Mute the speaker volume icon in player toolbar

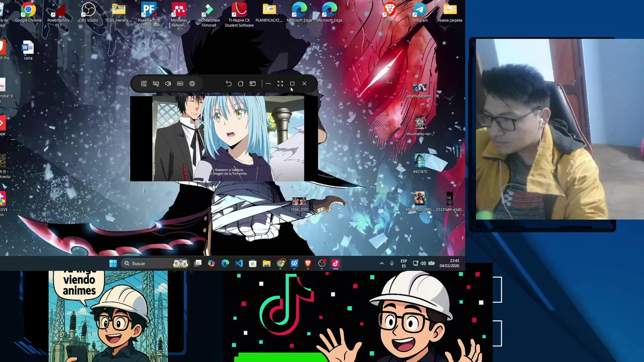point(168,84)
